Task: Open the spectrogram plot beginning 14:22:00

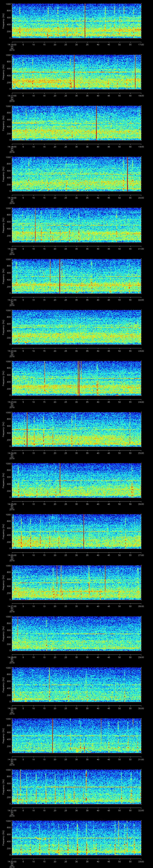Action: pos(76,327)
